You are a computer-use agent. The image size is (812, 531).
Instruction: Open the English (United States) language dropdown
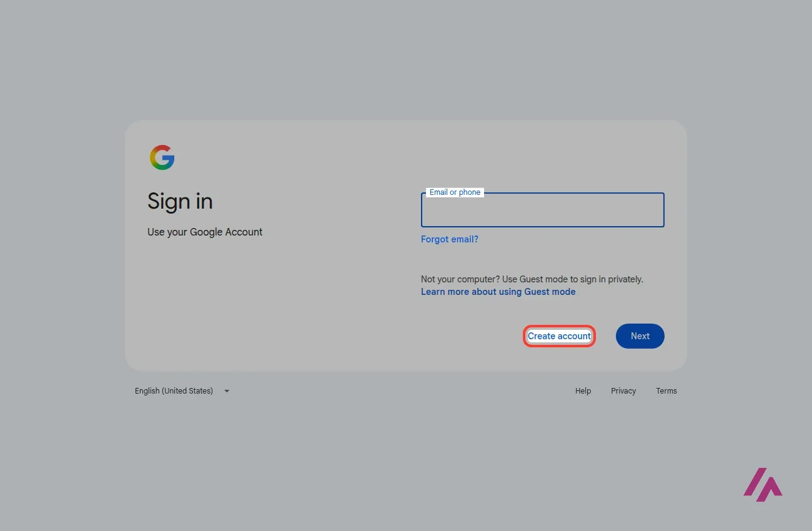pyautogui.click(x=182, y=391)
